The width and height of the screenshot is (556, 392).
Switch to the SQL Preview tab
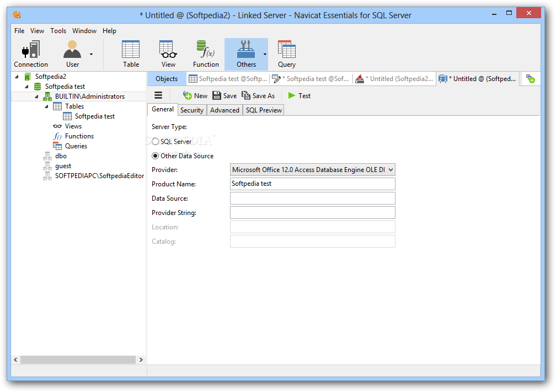click(x=264, y=110)
